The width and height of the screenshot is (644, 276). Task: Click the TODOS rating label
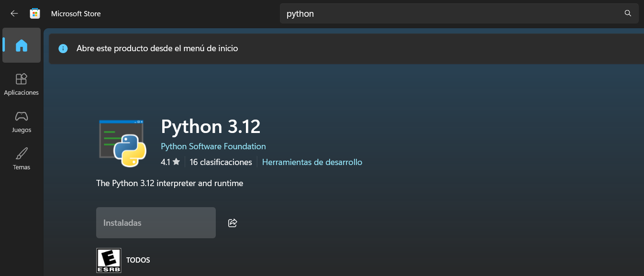tap(138, 260)
